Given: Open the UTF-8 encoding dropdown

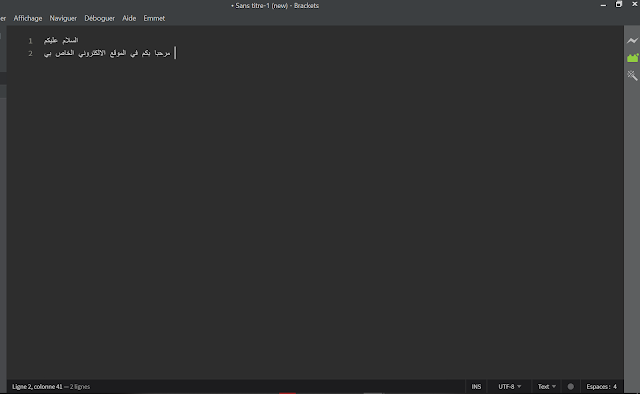Looking at the screenshot, I should 509,386.
